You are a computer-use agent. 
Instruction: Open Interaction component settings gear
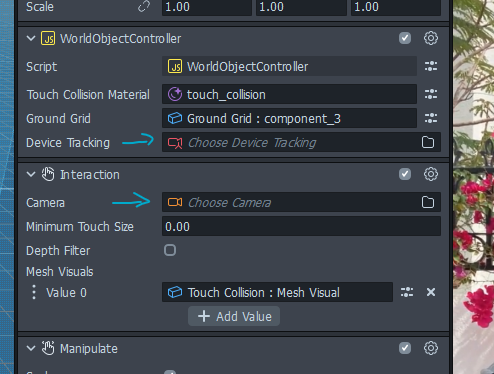coord(431,174)
